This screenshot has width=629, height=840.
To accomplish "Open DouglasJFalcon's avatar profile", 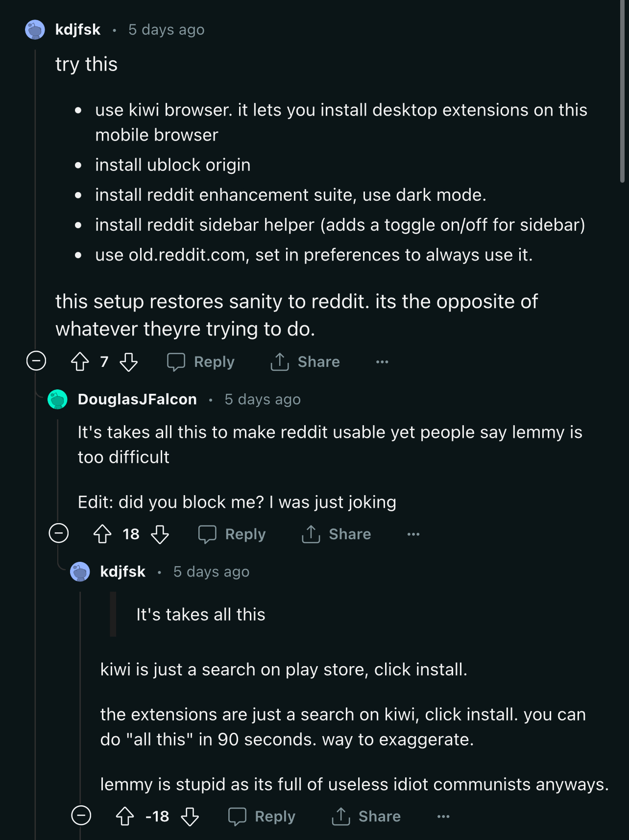I will pyautogui.click(x=57, y=399).
